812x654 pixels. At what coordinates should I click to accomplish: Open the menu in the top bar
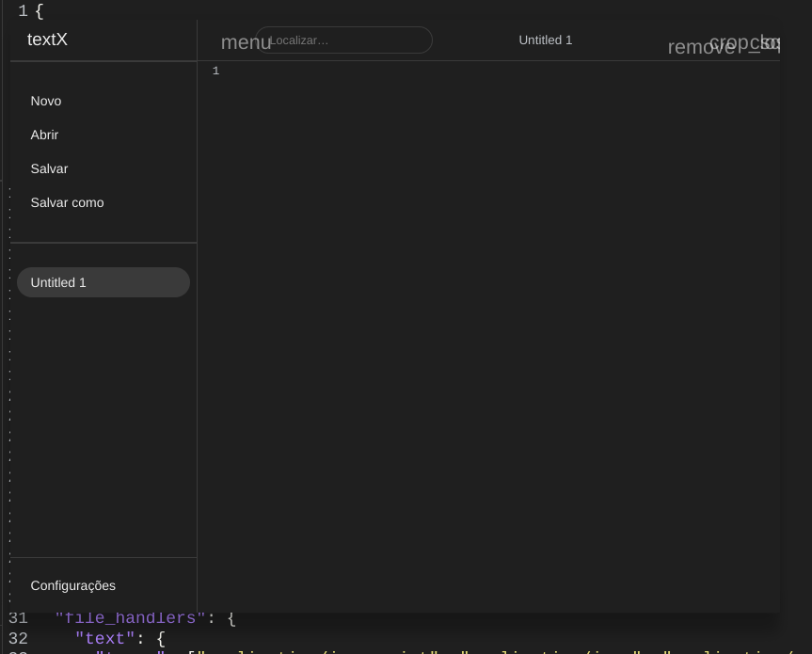(244, 42)
